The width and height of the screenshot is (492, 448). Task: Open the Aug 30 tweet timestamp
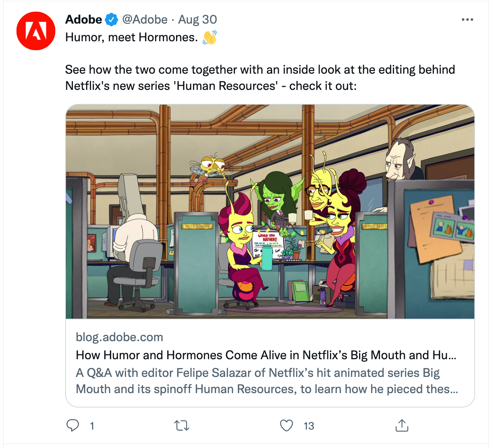pyautogui.click(x=197, y=20)
